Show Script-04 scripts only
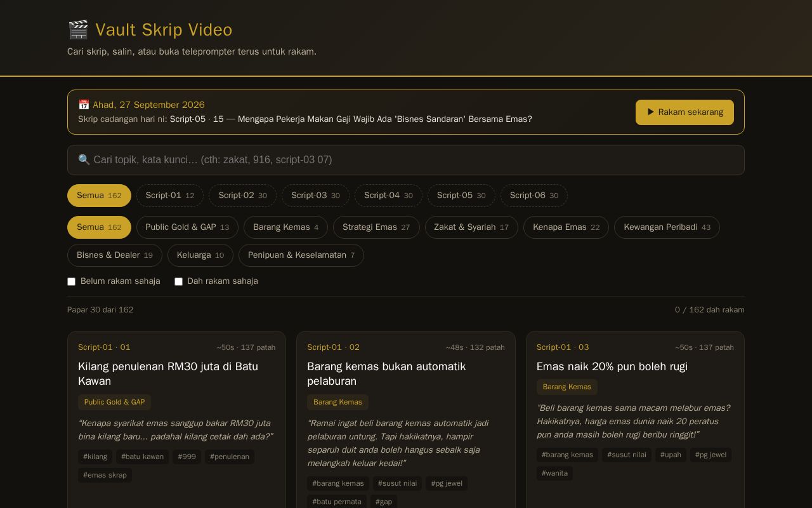The width and height of the screenshot is (812, 508). pyautogui.click(x=388, y=196)
